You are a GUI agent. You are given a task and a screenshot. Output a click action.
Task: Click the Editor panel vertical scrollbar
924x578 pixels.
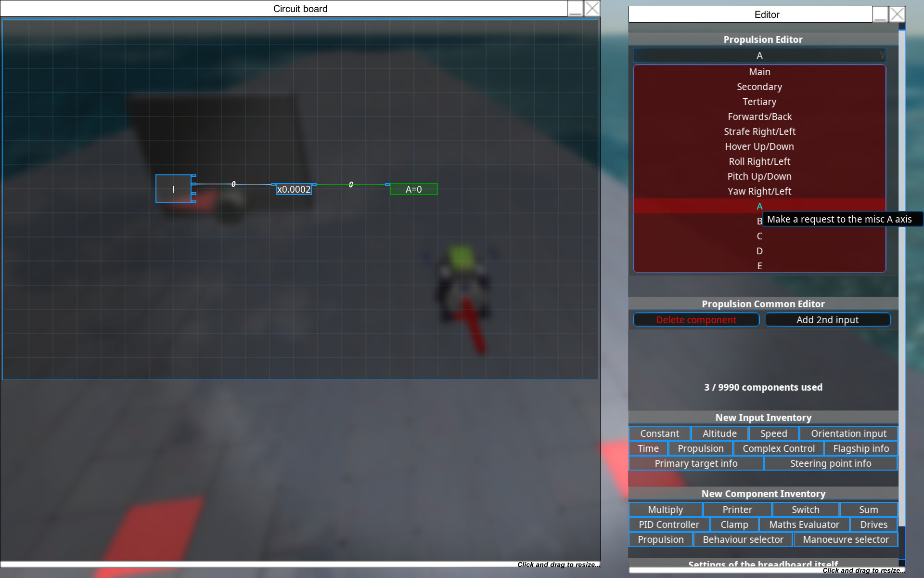coord(902,289)
